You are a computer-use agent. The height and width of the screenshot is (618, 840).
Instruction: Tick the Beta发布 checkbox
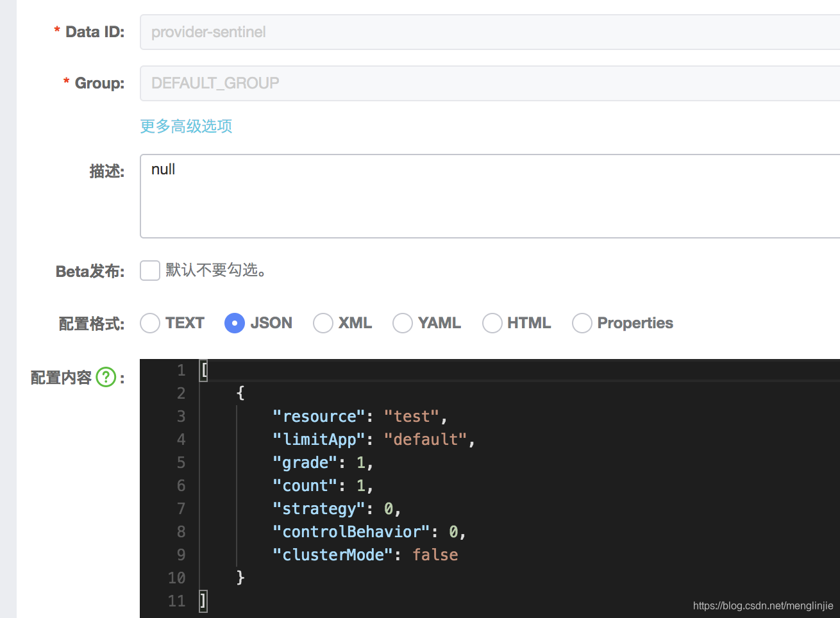click(x=150, y=271)
